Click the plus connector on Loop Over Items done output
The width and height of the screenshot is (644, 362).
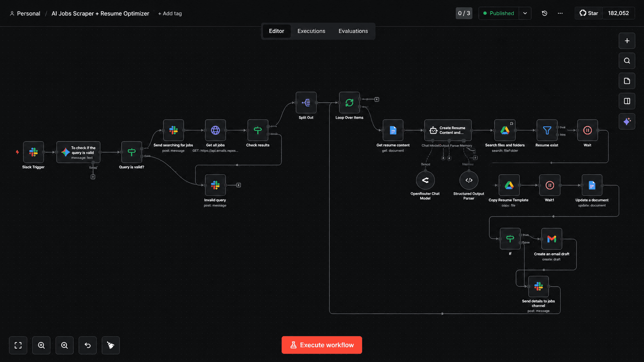click(377, 99)
